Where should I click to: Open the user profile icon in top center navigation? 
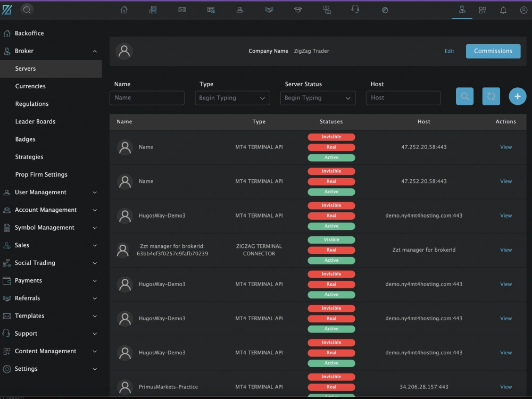(240, 10)
